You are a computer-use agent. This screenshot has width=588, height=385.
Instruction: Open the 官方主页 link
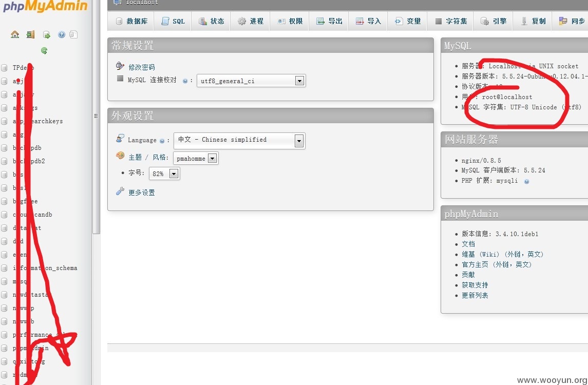[x=497, y=265]
